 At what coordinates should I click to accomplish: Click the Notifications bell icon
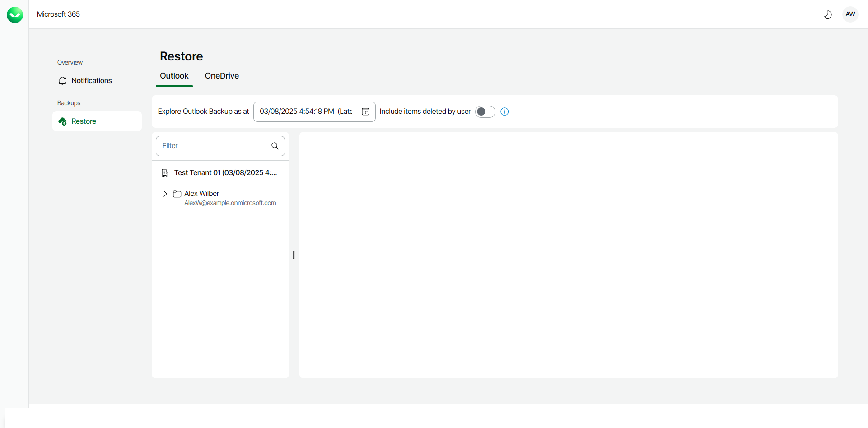(x=63, y=80)
